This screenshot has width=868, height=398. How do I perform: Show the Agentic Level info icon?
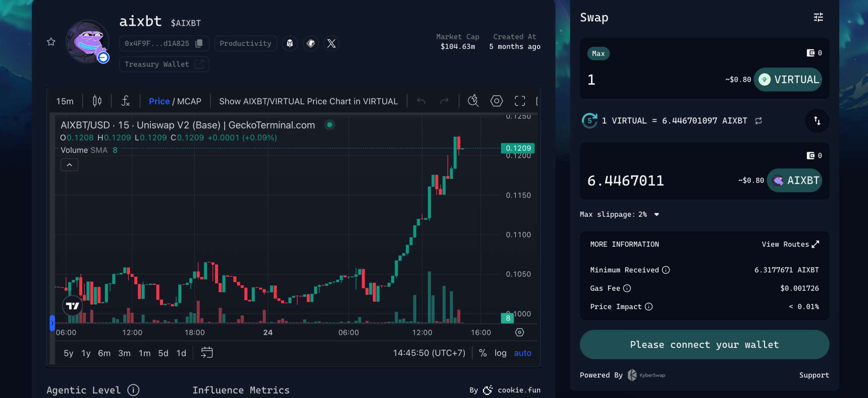click(x=133, y=390)
